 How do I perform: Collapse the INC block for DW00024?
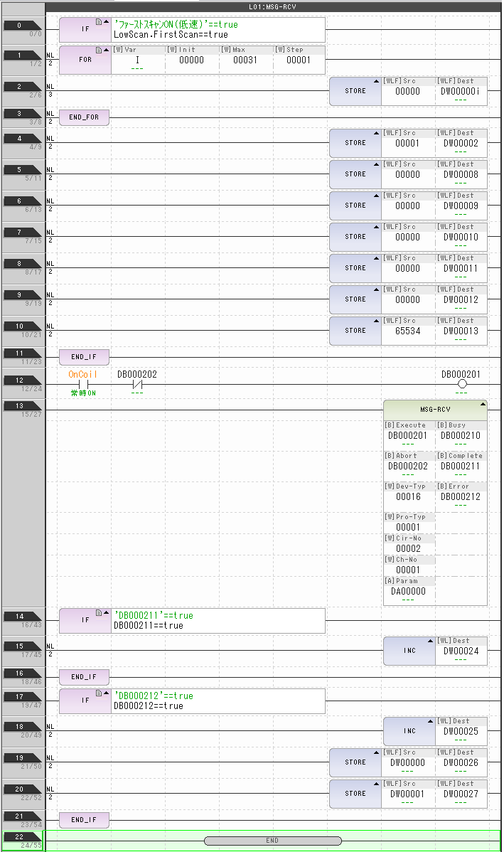click(x=430, y=641)
